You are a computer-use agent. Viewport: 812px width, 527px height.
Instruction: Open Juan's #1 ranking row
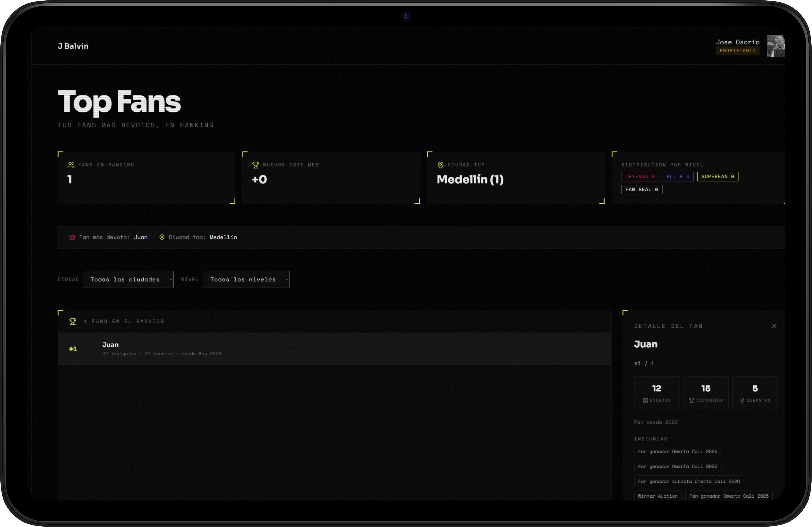click(x=334, y=349)
